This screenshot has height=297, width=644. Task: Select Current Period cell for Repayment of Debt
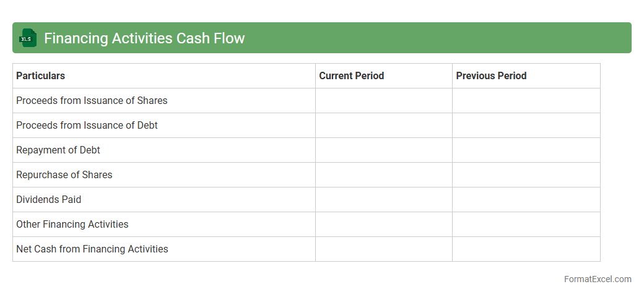pos(383,150)
